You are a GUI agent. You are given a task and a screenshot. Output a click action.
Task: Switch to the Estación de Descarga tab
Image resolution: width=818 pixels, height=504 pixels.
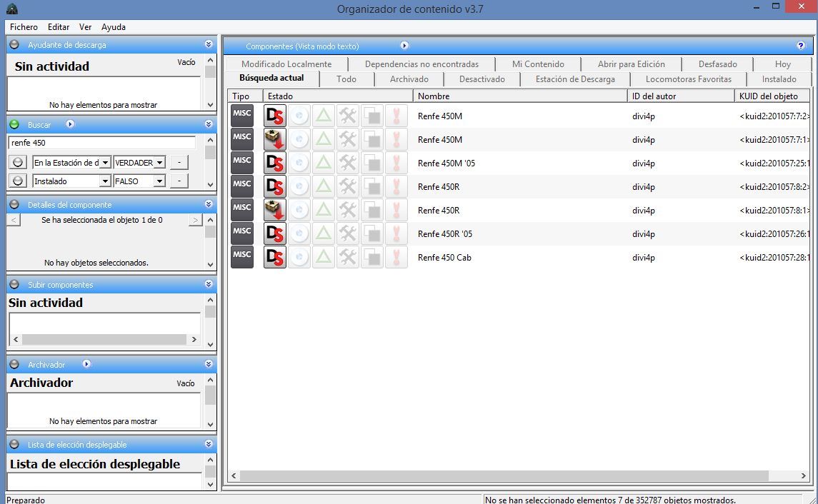click(575, 79)
